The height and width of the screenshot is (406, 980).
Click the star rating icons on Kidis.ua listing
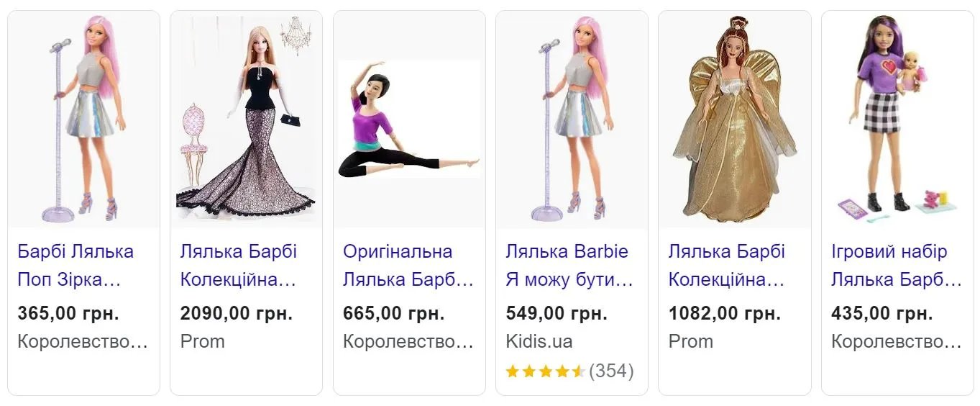[545, 372]
